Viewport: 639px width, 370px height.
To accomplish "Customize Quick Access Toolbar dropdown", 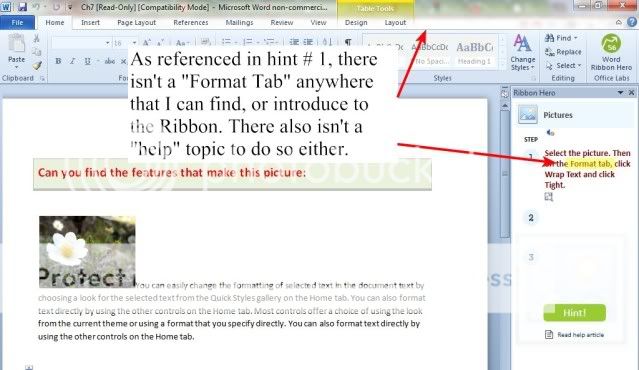I will (70, 7).
